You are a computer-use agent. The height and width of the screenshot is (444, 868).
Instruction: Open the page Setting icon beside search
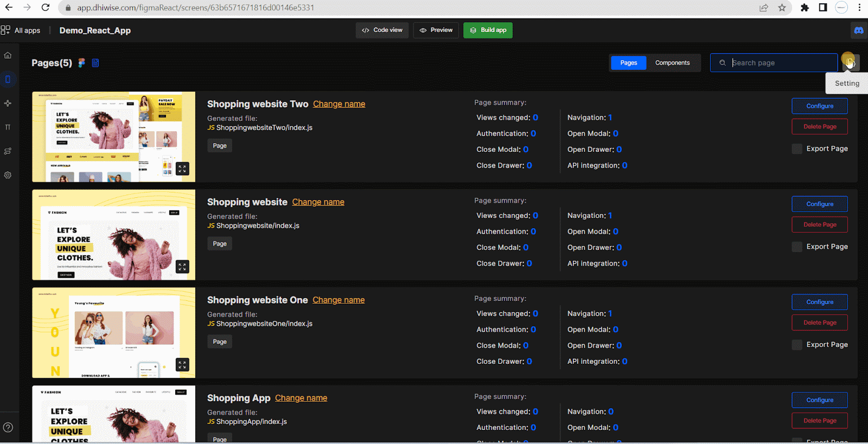coord(850,62)
